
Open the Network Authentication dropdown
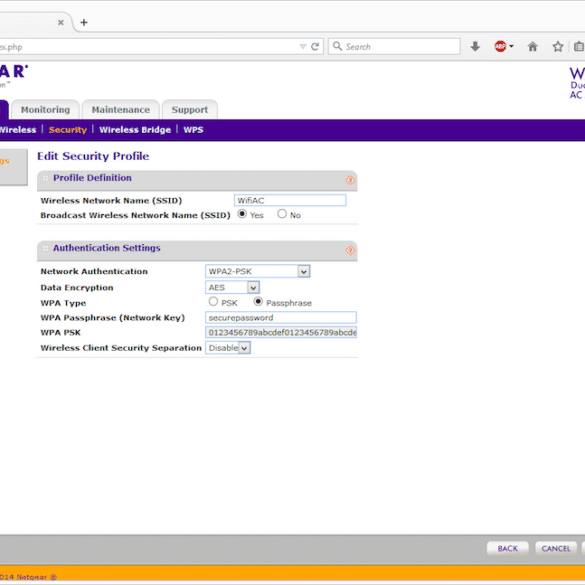click(x=257, y=271)
